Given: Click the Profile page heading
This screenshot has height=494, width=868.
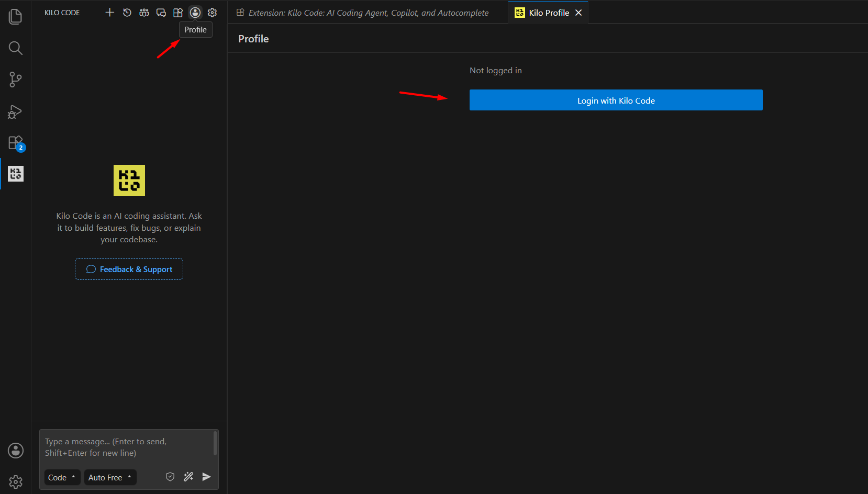Looking at the screenshot, I should coord(253,39).
